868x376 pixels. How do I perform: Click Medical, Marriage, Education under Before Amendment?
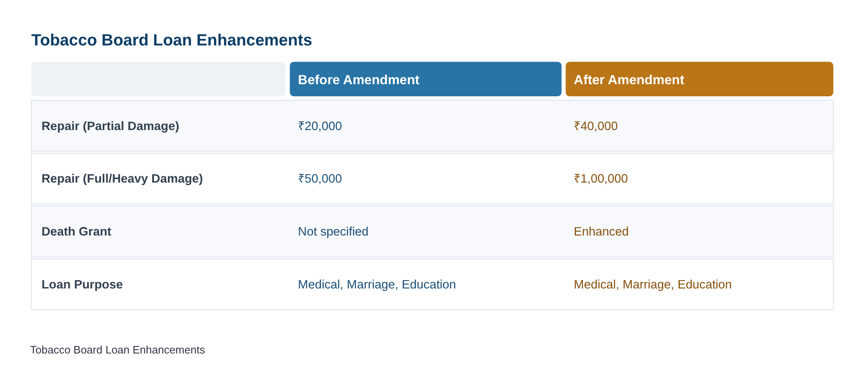(377, 284)
